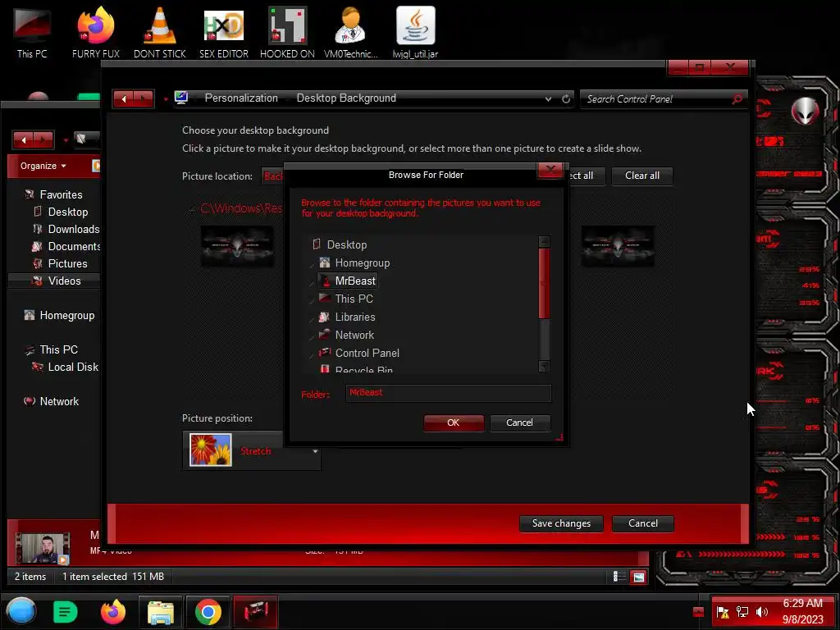
Task: Click Explorer window forward arrow
Action: coord(43,140)
